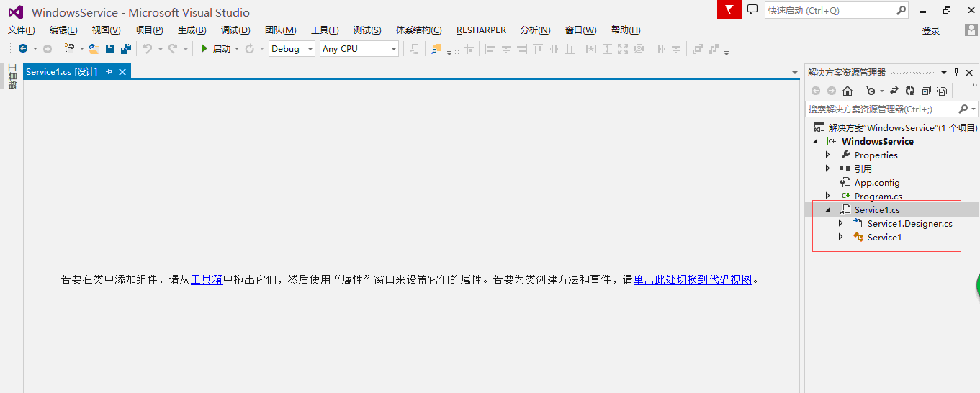Click the Send to Back layout icon
Viewport: 980px width, 393px height.
(714, 48)
